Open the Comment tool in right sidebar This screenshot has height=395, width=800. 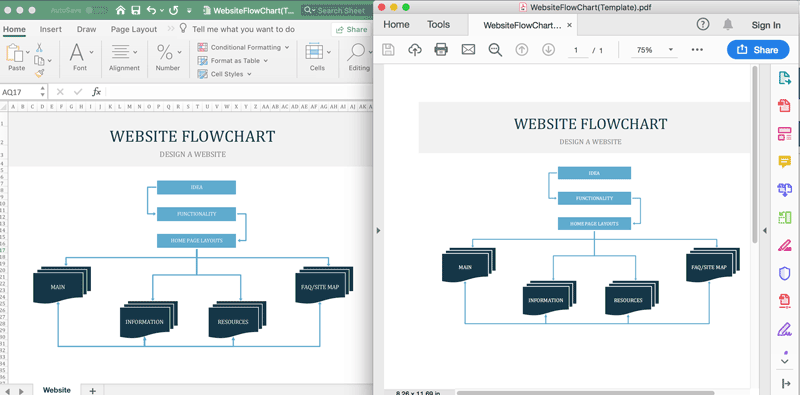click(x=784, y=162)
